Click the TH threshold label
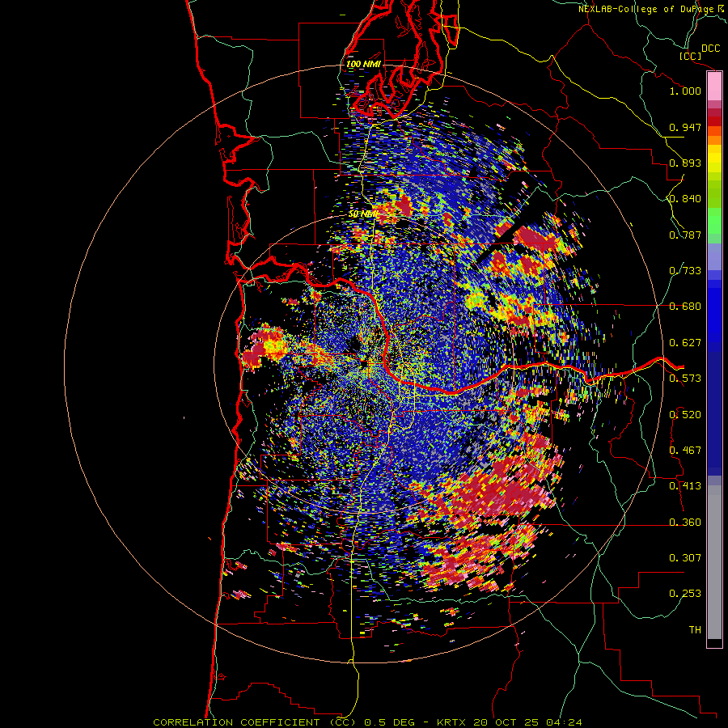Viewport: 728px width, 728px height. click(695, 629)
